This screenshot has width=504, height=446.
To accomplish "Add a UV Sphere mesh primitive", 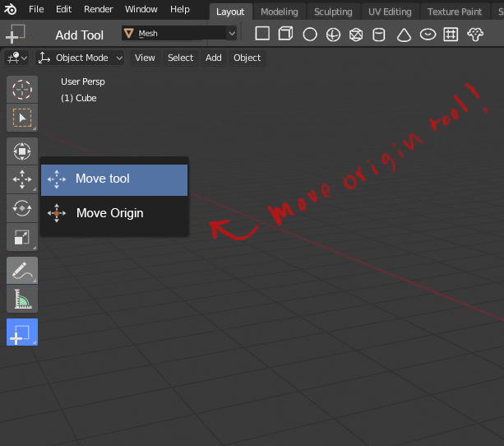I will [333, 35].
